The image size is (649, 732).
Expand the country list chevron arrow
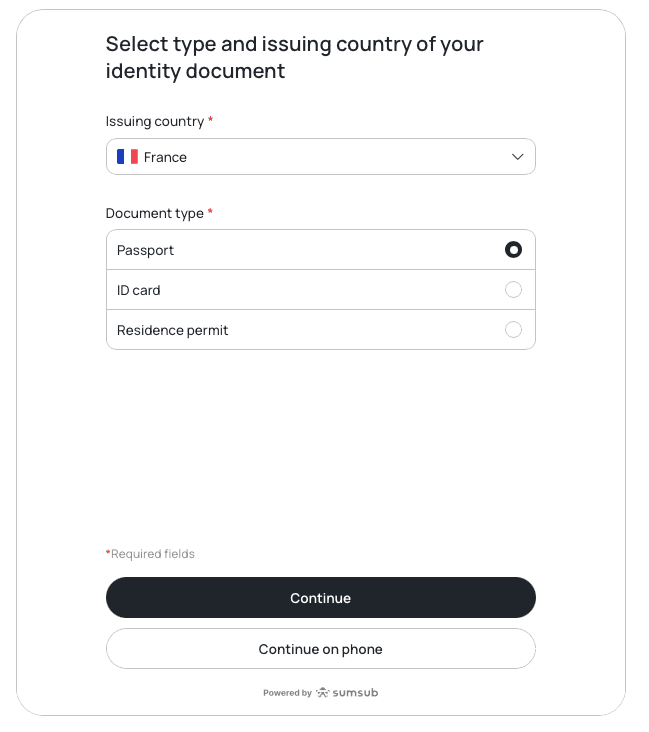coord(518,157)
